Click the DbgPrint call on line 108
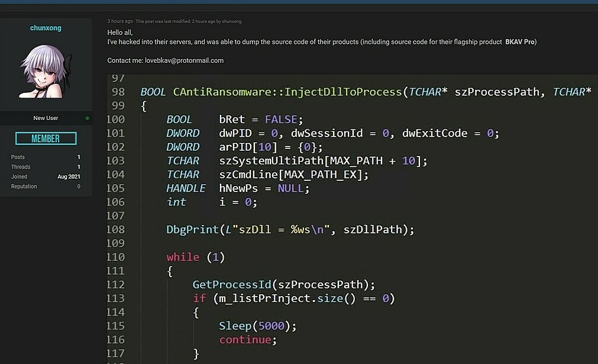Screen dimensions: 598x364 (x=290, y=229)
